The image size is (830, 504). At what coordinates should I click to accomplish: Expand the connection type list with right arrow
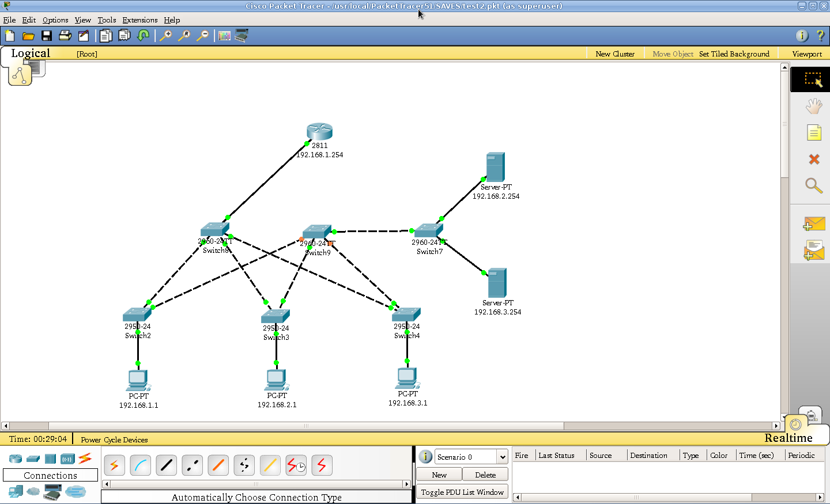click(407, 484)
